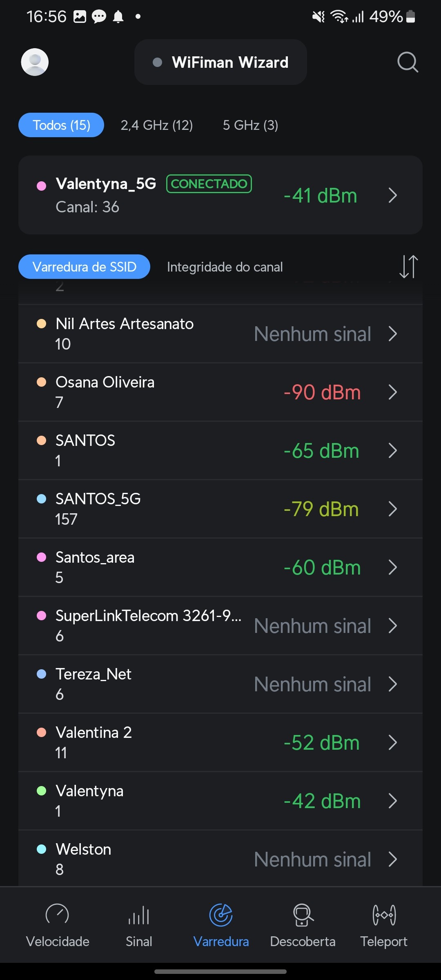Open the user profile avatar
This screenshot has width=441, height=980.
(x=35, y=62)
